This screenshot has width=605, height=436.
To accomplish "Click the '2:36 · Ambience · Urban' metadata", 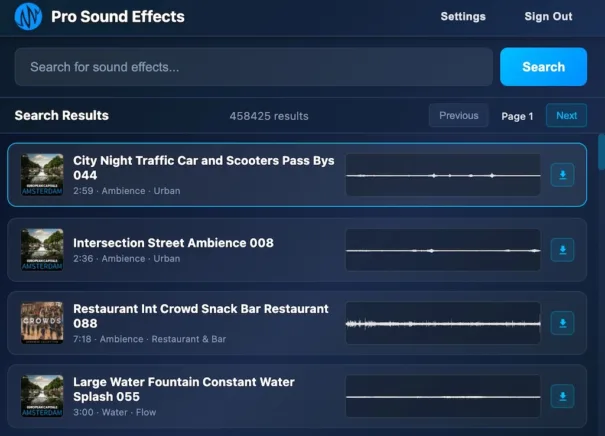I will (x=127, y=259).
